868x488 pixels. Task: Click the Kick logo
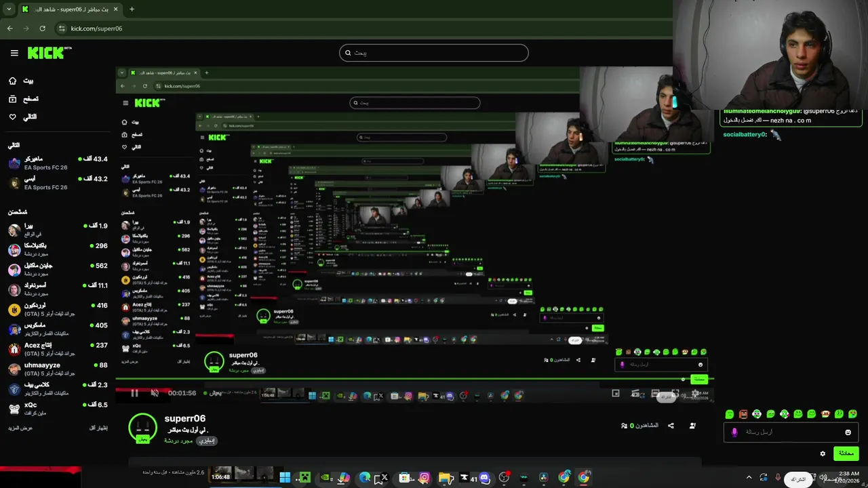coord(49,53)
